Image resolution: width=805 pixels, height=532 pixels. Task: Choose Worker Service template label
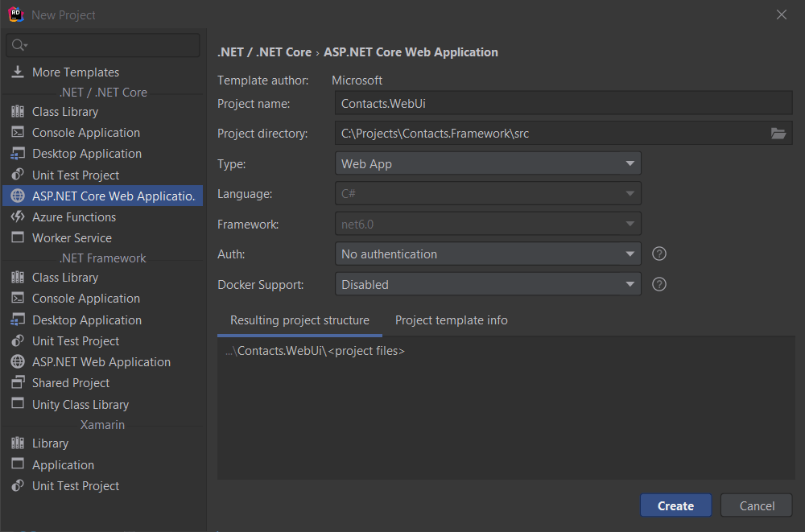click(72, 238)
